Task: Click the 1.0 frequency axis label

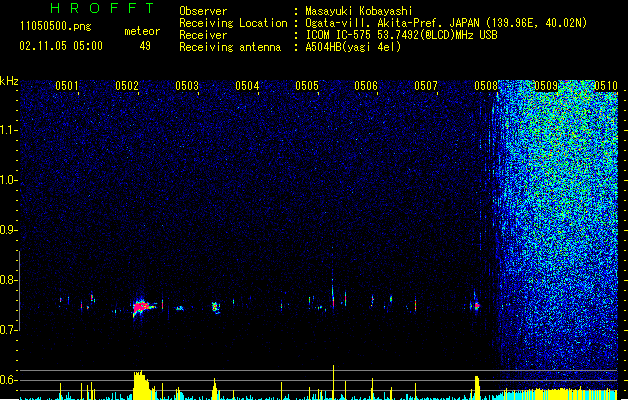Action: pyautogui.click(x=8, y=180)
